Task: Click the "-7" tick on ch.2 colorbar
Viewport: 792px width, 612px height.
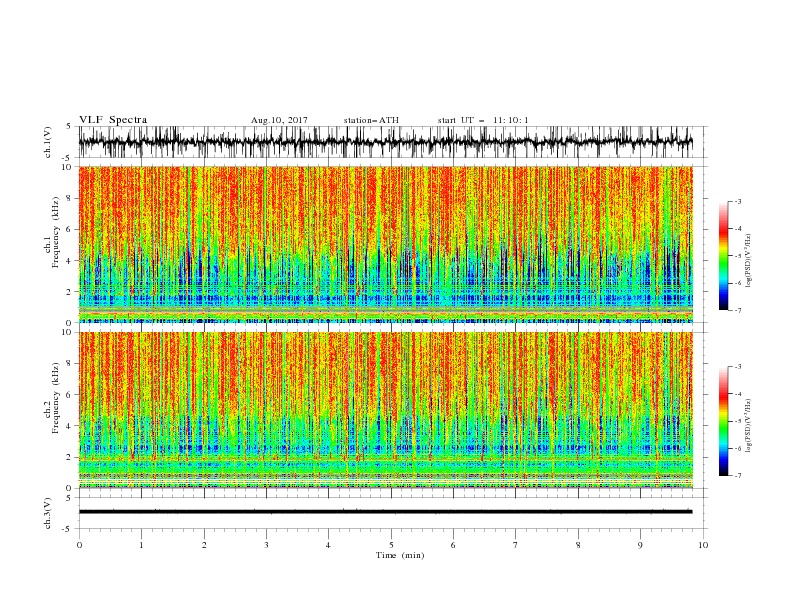Action: point(737,476)
